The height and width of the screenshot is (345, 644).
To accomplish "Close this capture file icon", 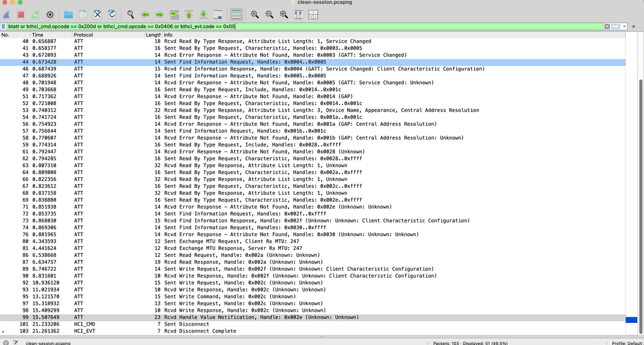I will [x=97, y=15].
